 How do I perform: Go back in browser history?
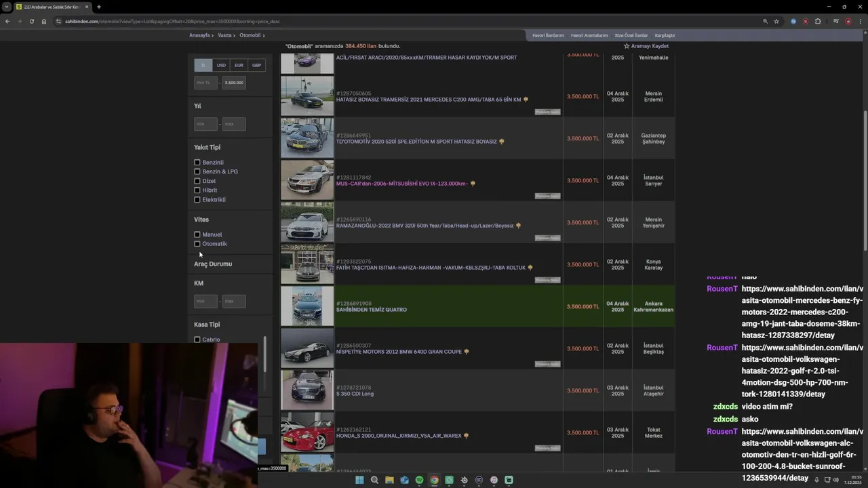point(7,21)
